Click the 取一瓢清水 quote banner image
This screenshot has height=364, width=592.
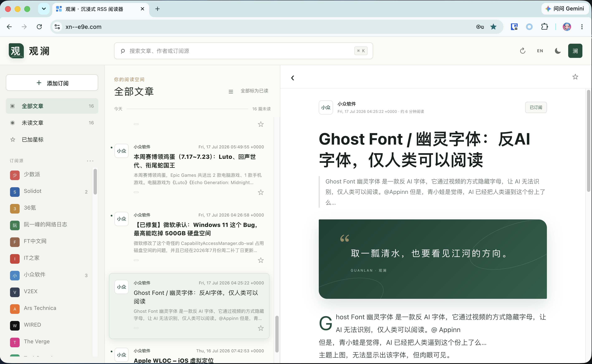point(433,259)
